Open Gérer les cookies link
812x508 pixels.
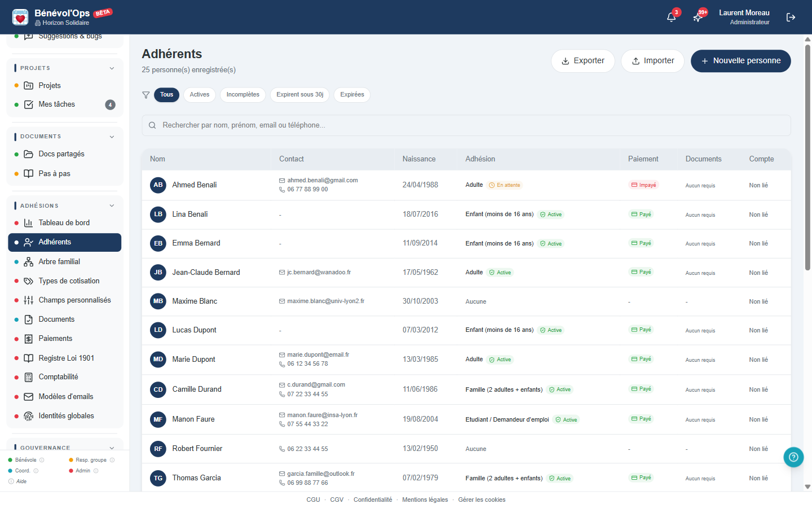(x=482, y=500)
